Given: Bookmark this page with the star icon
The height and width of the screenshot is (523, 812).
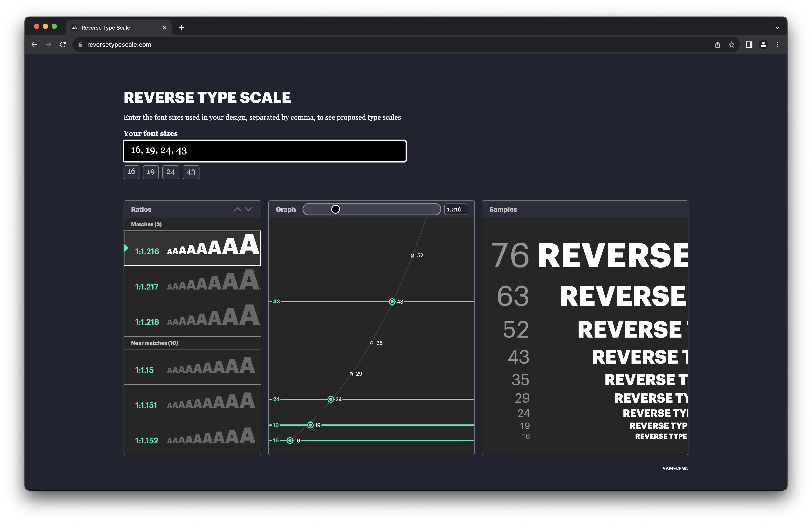Looking at the screenshot, I should pyautogui.click(x=731, y=45).
